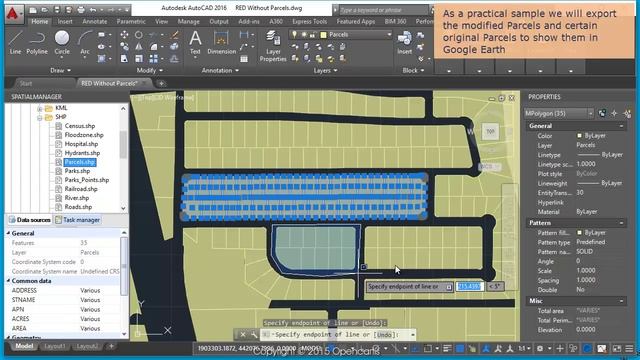Expand the Annotation panel dropdown

click(220, 70)
